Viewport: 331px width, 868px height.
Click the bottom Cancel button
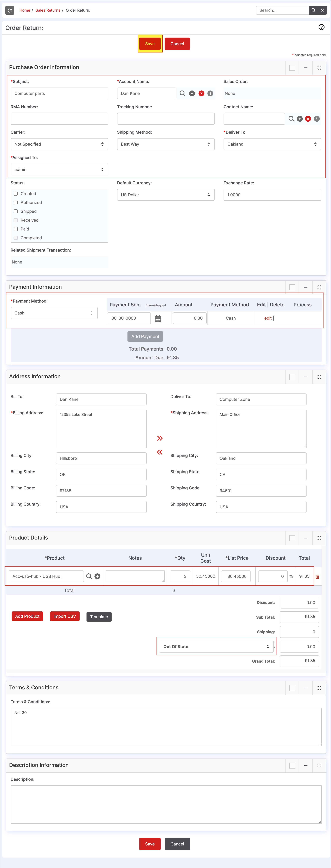tap(177, 844)
